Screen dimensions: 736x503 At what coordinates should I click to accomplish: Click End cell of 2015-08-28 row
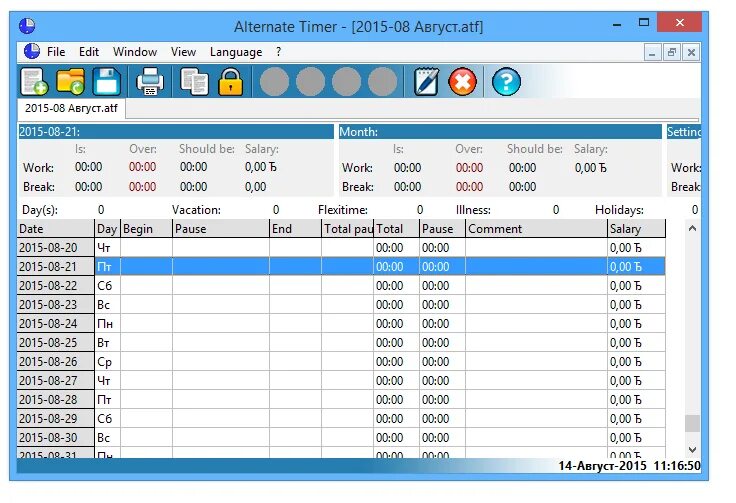[x=295, y=400]
